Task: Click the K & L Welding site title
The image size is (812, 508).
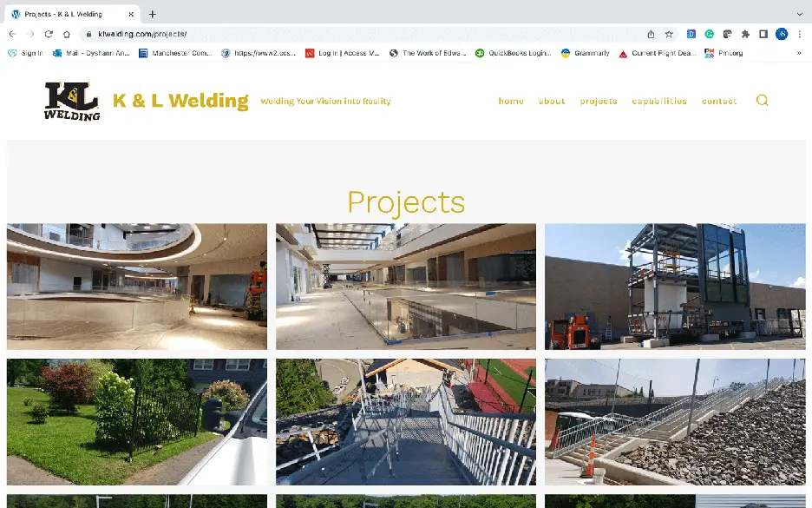Action: pyautogui.click(x=180, y=101)
